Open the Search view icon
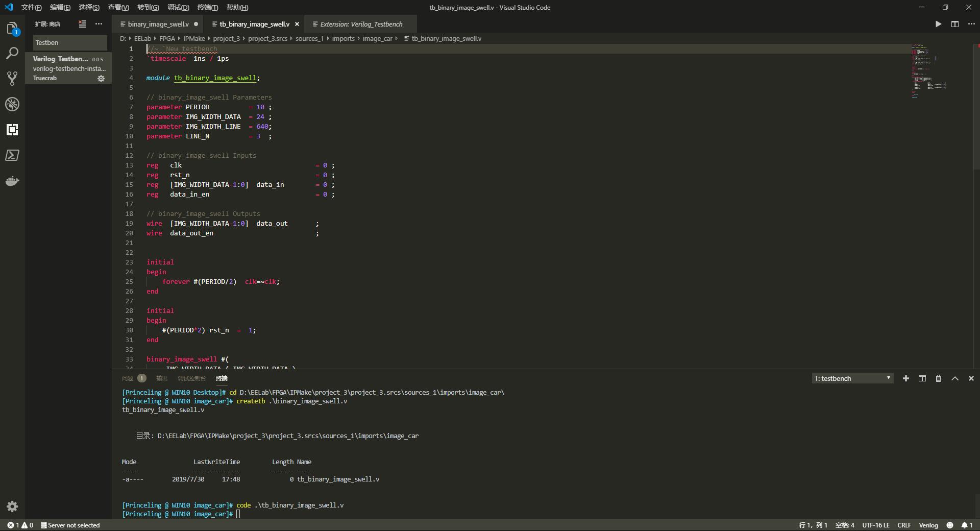The height and width of the screenshot is (531, 980). [12, 53]
